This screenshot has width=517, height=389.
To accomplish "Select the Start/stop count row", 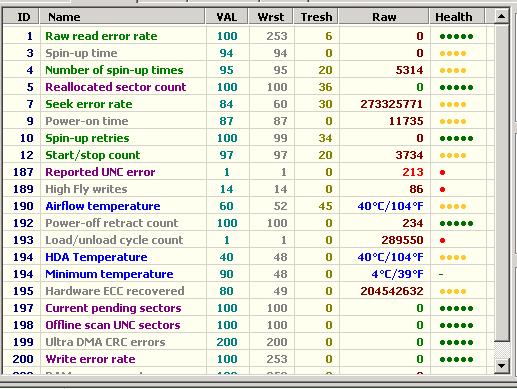I will click(x=248, y=155).
